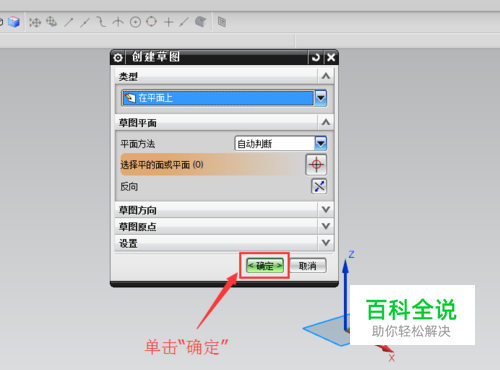Click the 反向 label text
Screen dimensions: 500x370
129,186
